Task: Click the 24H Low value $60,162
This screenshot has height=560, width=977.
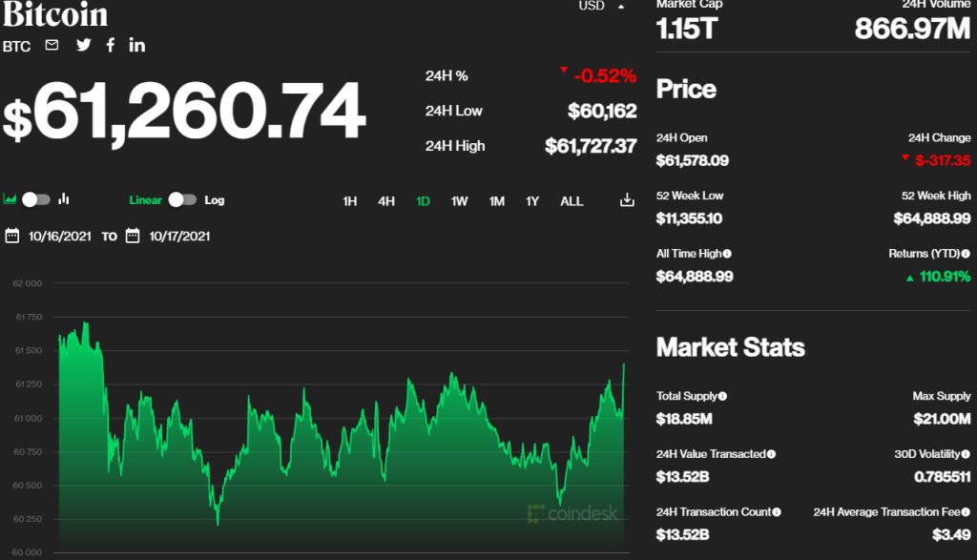Action: tap(602, 111)
